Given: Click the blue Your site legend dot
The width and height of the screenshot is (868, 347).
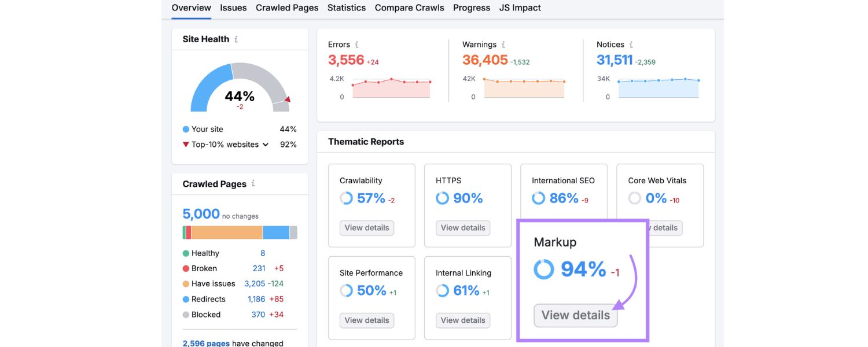Looking at the screenshot, I should (186, 128).
